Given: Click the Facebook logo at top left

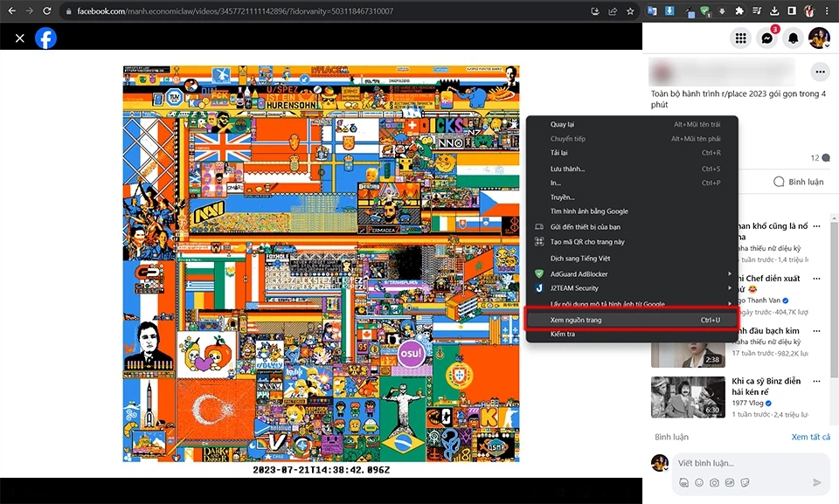Looking at the screenshot, I should (45, 38).
